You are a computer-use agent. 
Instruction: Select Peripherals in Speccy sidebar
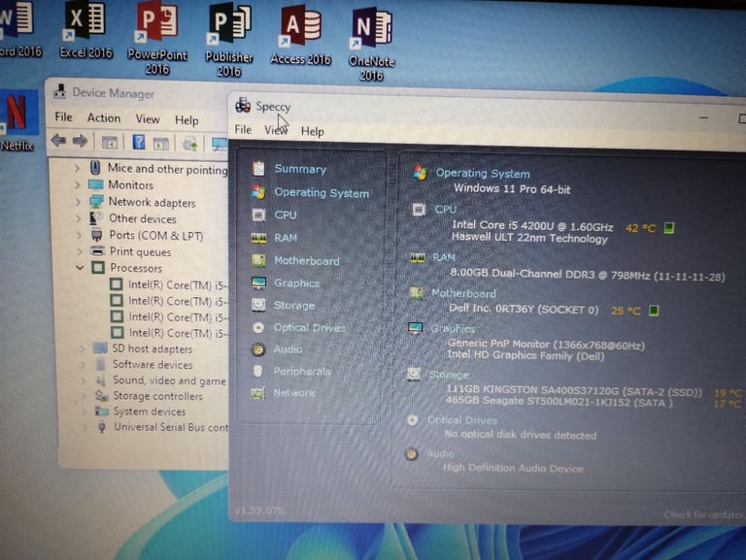[x=302, y=372]
